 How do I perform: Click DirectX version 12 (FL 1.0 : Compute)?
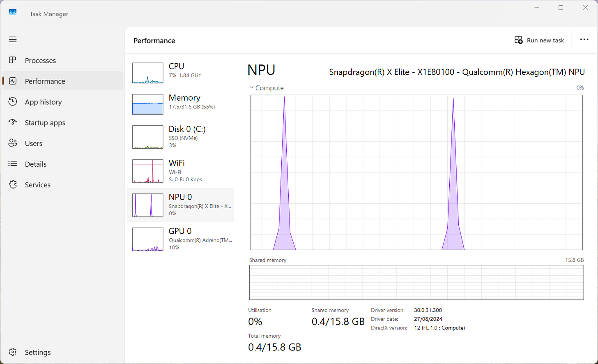439,328
